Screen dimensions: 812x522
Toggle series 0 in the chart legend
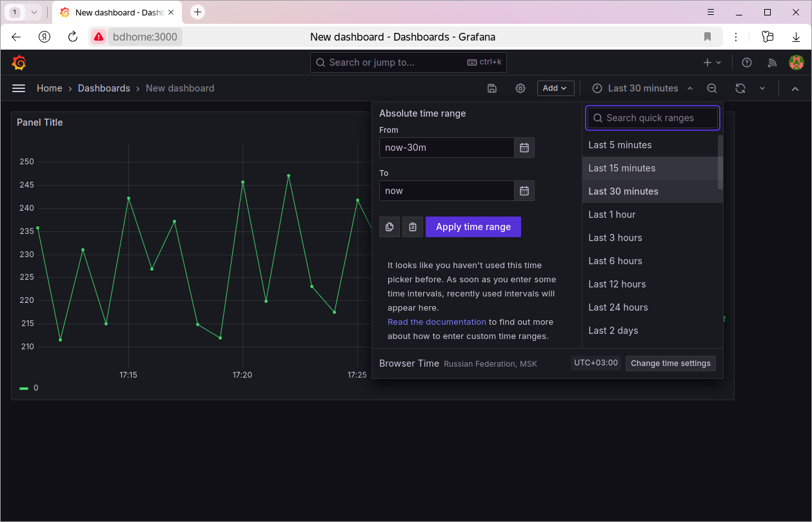point(29,388)
